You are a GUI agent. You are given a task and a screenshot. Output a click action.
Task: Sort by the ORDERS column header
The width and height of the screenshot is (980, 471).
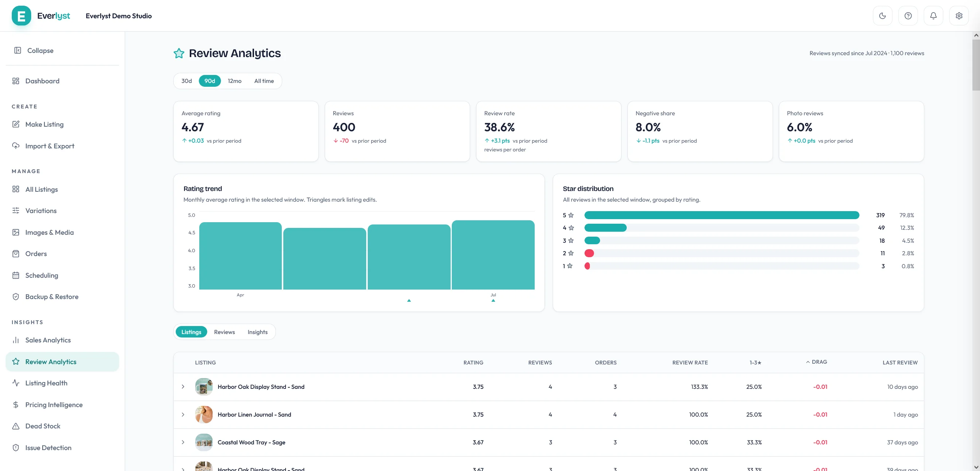pyautogui.click(x=606, y=363)
